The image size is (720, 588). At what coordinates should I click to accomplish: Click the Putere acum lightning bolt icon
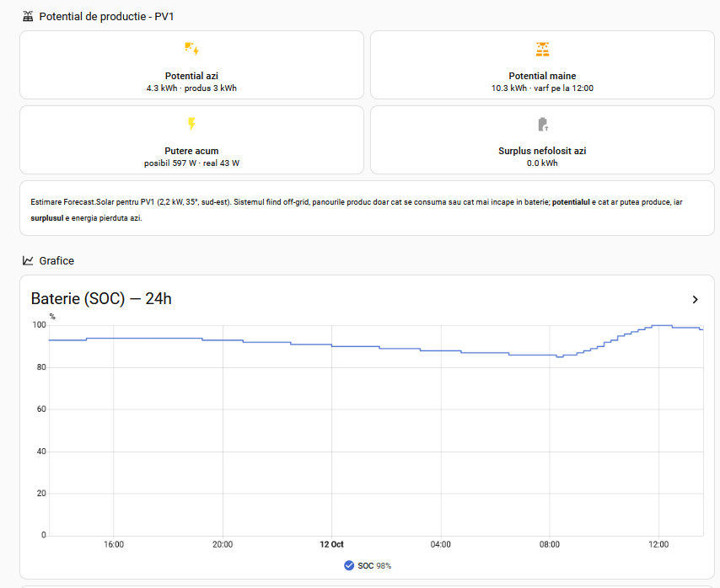click(x=191, y=124)
